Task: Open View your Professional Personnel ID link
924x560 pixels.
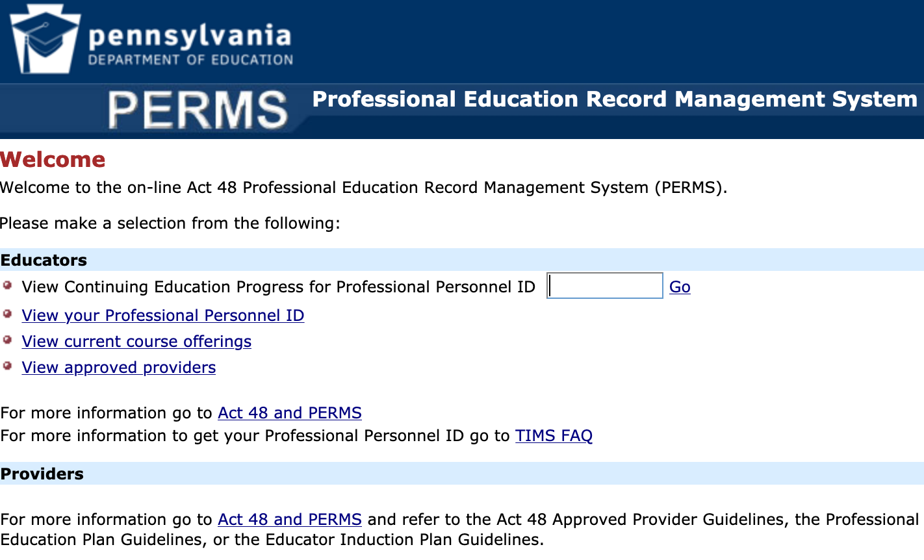Action: point(162,316)
